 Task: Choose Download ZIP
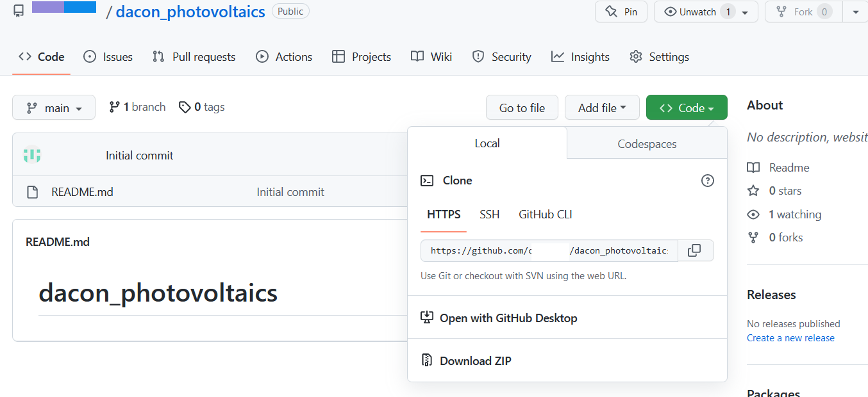(567, 361)
